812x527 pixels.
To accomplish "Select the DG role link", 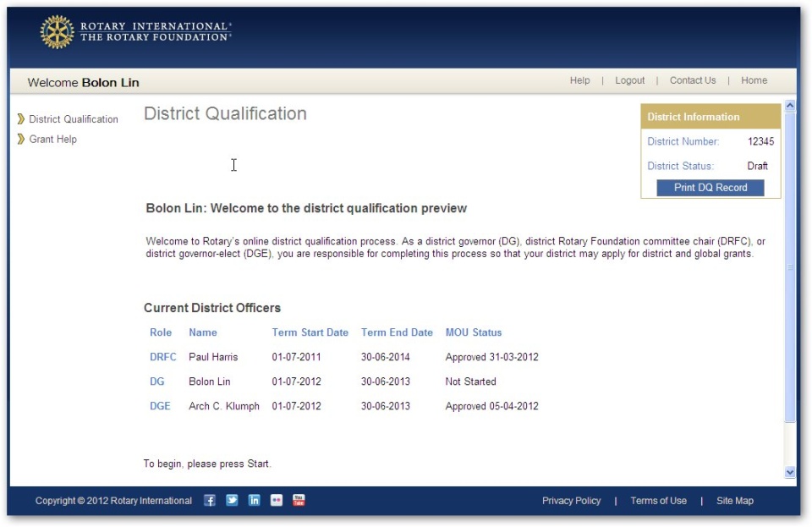I will tap(157, 382).
